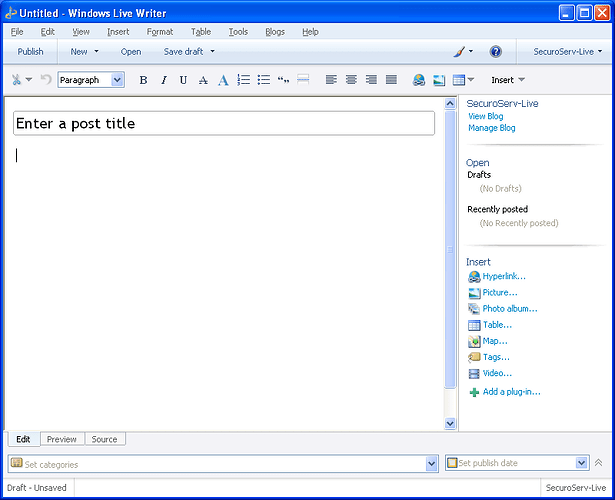
Task: Click the editor scrollbar down arrow
Action: click(x=450, y=424)
